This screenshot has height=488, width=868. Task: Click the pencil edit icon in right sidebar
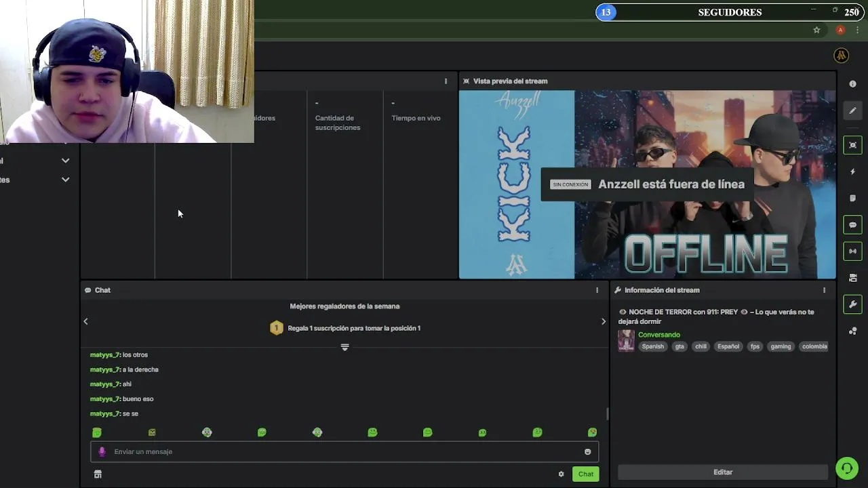point(852,110)
